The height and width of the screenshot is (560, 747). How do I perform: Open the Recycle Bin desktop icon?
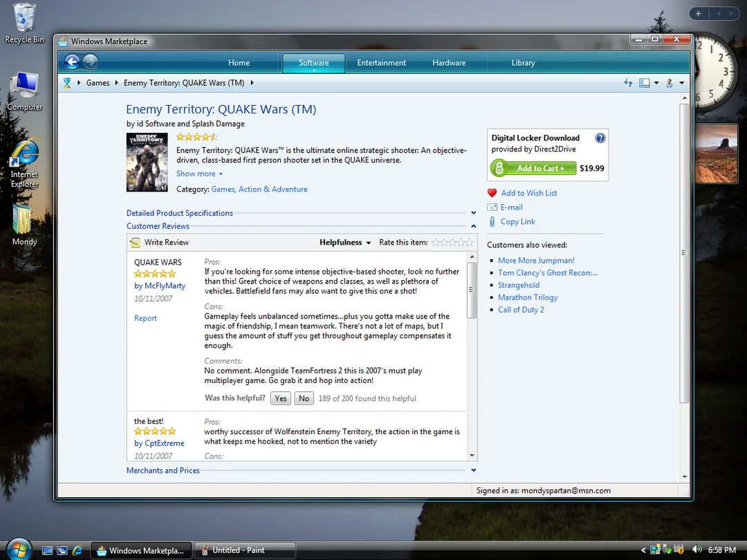click(x=24, y=24)
